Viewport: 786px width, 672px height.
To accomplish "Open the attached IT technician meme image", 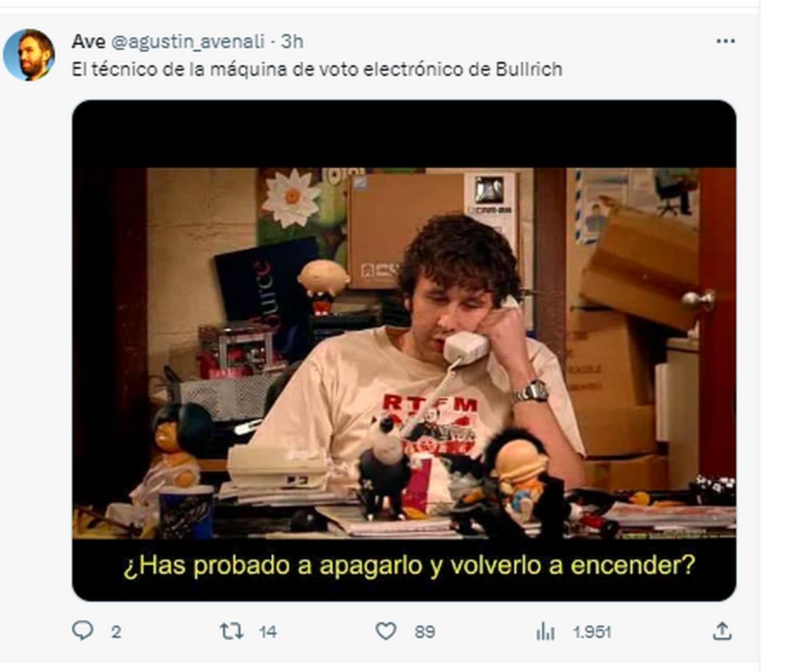I will pyautogui.click(x=404, y=350).
